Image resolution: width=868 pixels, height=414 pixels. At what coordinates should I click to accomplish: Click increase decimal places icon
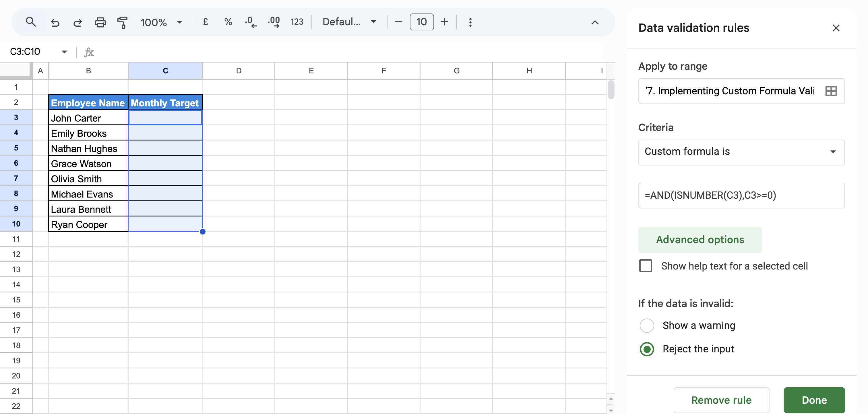click(274, 22)
